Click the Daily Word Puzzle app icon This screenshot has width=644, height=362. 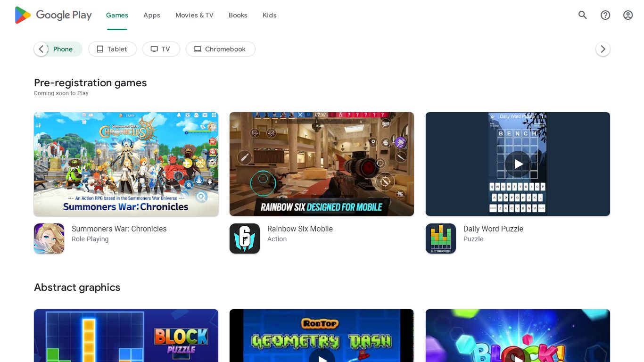441,239
